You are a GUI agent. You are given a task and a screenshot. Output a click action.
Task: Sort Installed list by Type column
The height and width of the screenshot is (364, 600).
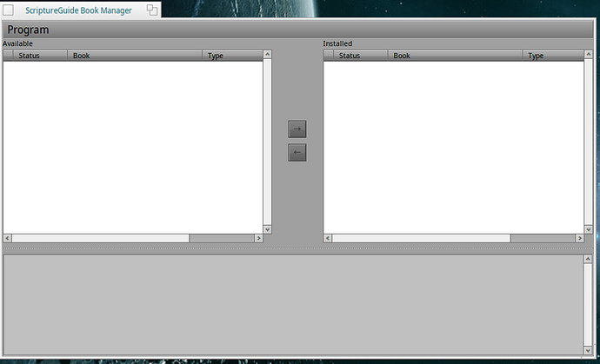click(553, 56)
